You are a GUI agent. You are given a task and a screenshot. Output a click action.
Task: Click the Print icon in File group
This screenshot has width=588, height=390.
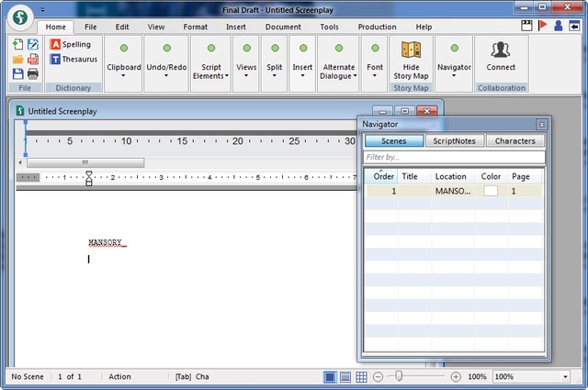tap(33, 73)
